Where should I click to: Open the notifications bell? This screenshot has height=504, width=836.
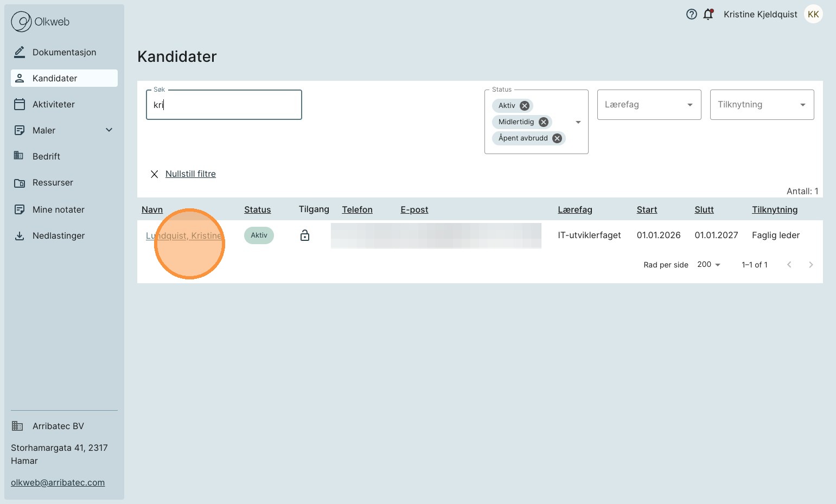click(x=708, y=15)
